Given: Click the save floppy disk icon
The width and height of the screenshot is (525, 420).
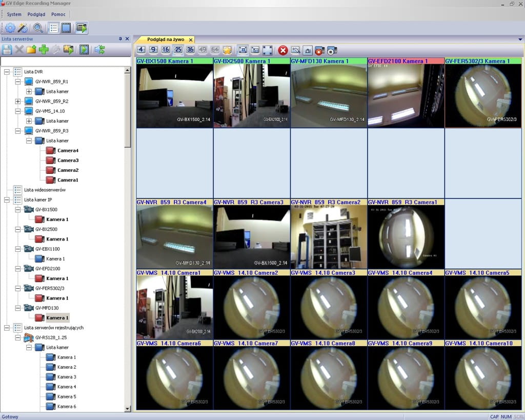Looking at the screenshot, I should point(7,49).
